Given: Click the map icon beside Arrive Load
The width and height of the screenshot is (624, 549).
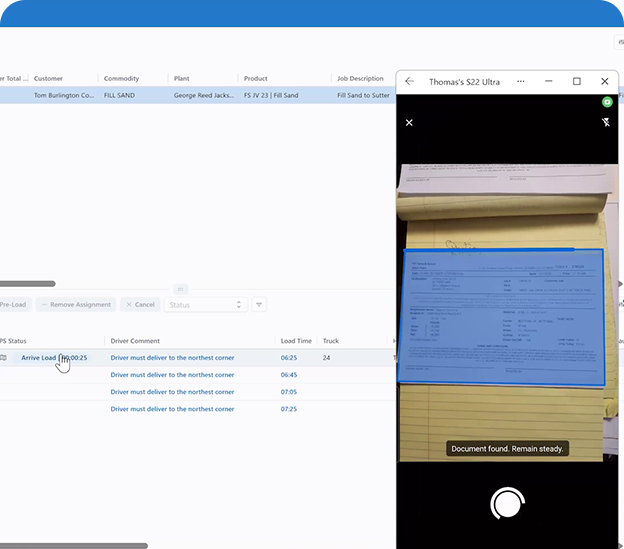Looking at the screenshot, I should (x=4, y=358).
